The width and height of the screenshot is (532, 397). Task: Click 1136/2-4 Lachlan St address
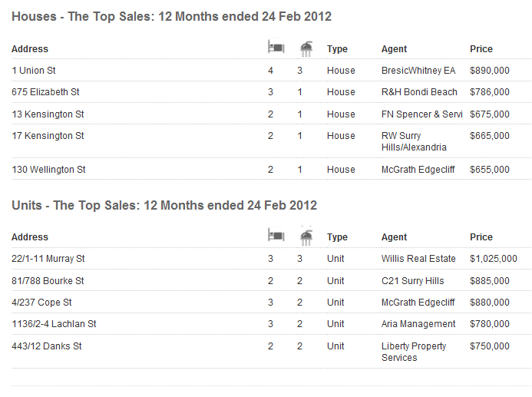point(54,324)
